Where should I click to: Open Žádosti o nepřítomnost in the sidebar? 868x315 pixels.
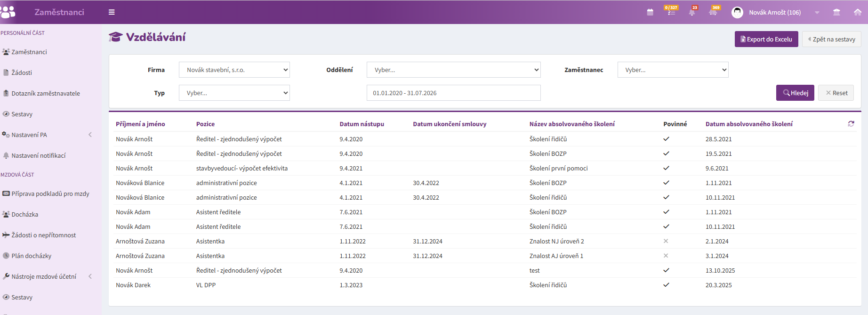(43, 235)
